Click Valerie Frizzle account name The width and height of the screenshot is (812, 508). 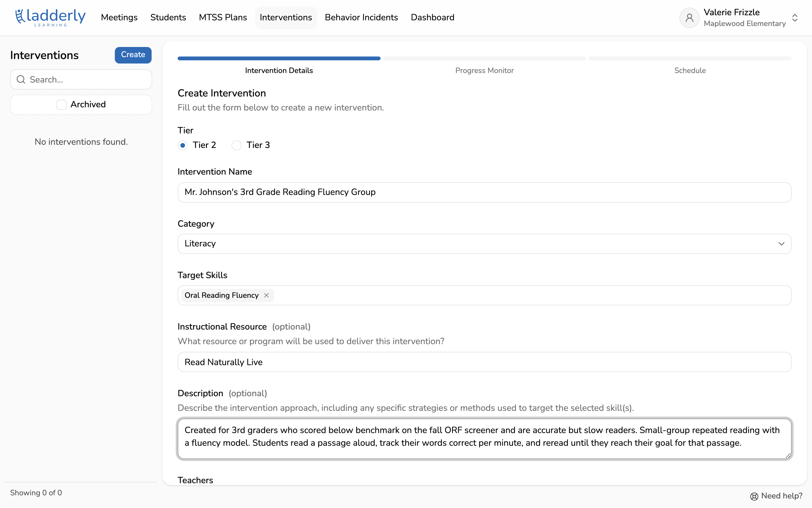point(731,12)
